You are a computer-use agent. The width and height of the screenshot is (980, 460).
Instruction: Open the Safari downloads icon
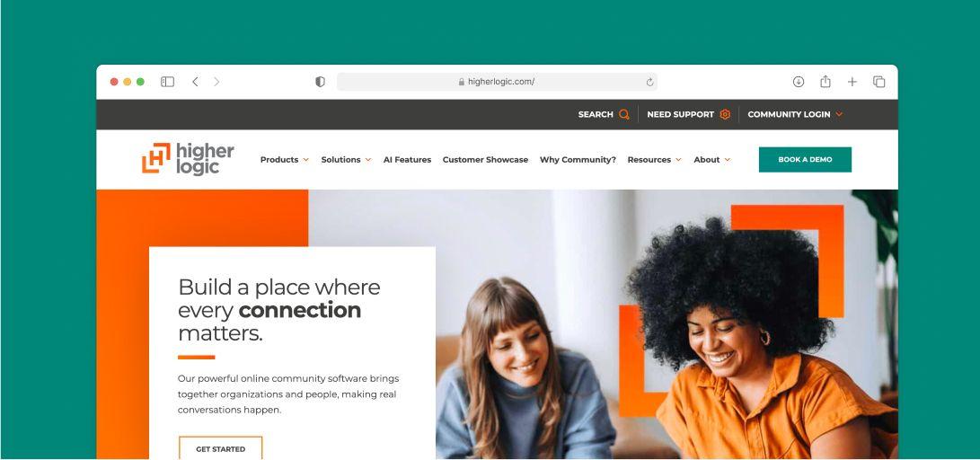pos(799,82)
